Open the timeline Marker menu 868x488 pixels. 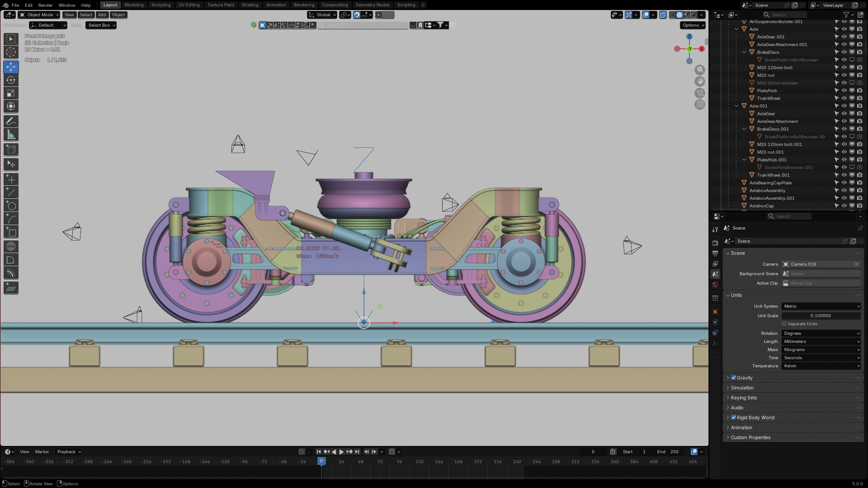click(x=42, y=452)
